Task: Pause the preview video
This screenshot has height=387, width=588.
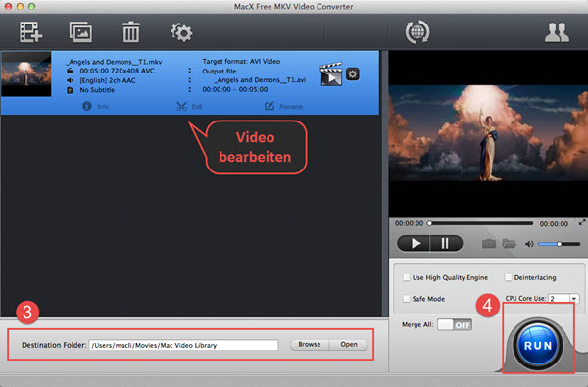Action: [446, 244]
